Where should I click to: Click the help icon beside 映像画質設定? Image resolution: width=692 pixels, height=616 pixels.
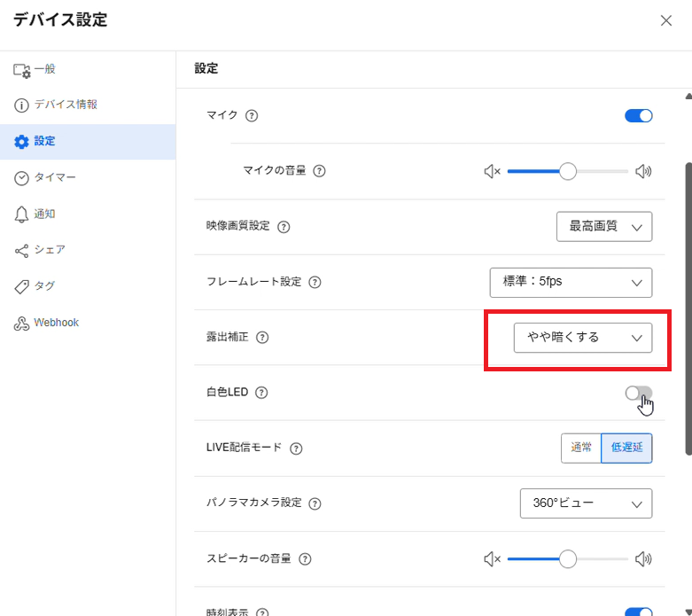pyautogui.click(x=284, y=227)
